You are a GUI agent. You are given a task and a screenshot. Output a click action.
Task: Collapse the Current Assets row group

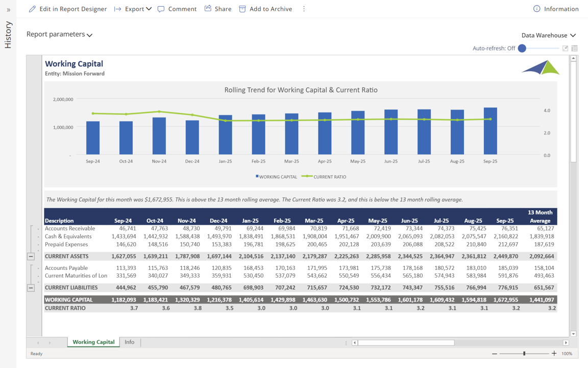(31, 257)
